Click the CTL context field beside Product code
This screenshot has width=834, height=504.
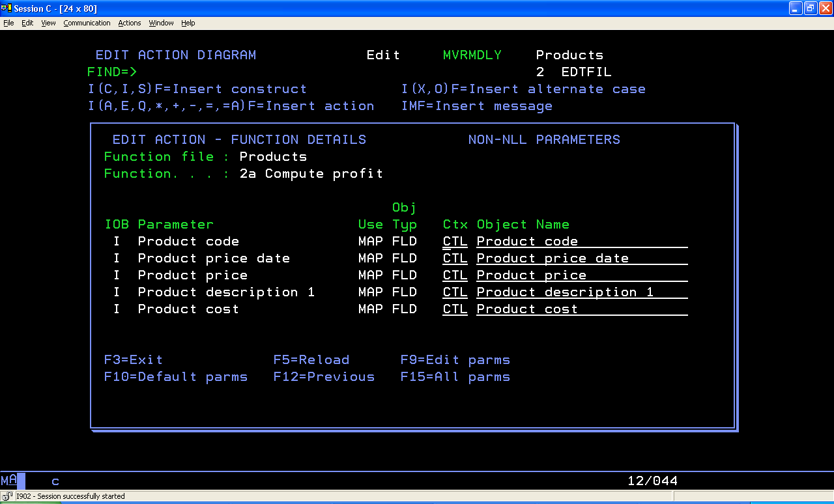[x=454, y=241]
